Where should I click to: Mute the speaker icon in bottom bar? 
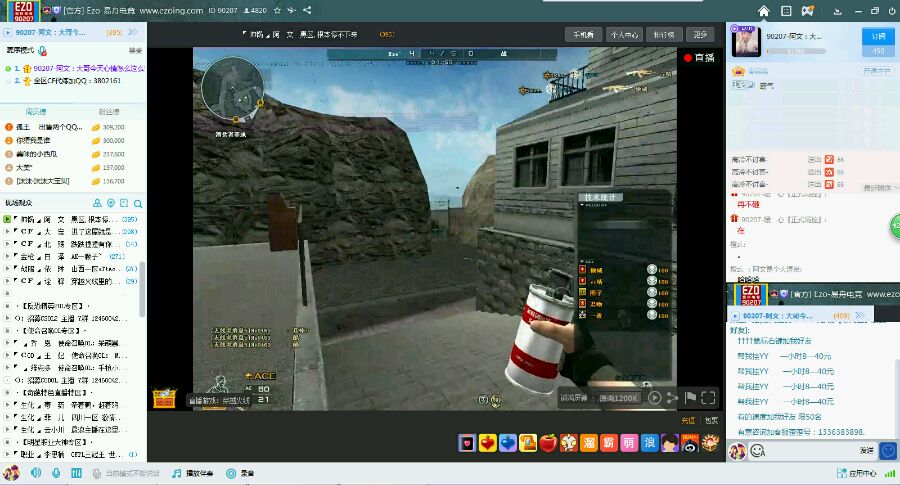click(x=36, y=473)
